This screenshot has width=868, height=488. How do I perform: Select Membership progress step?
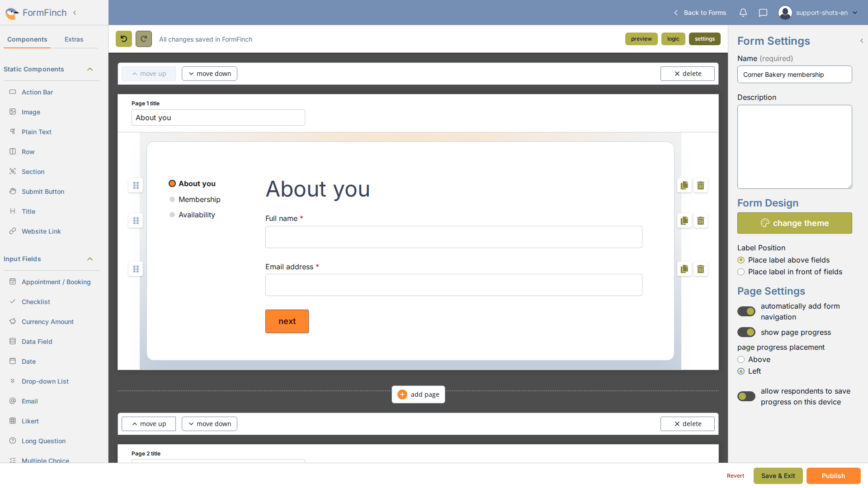(x=195, y=199)
